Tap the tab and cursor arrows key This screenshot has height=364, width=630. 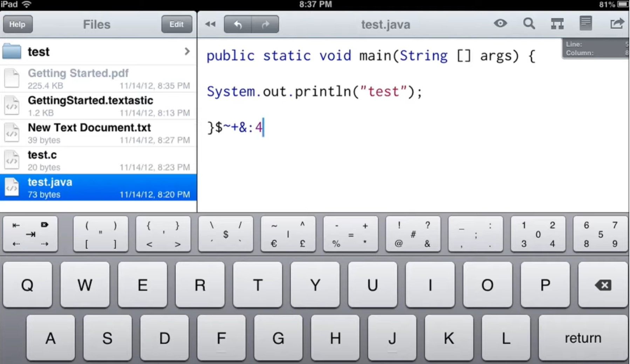pyautogui.click(x=30, y=234)
